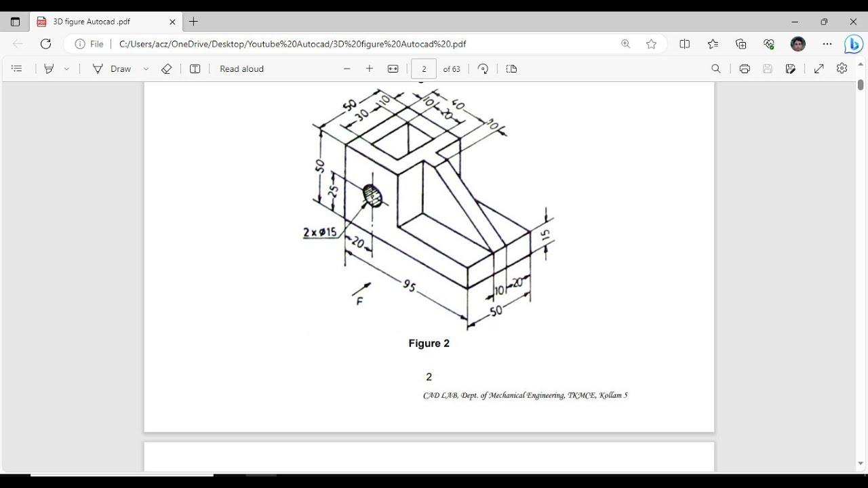This screenshot has height=488, width=868.
Task: Open a new browser tab
Action: coord(193,22)
